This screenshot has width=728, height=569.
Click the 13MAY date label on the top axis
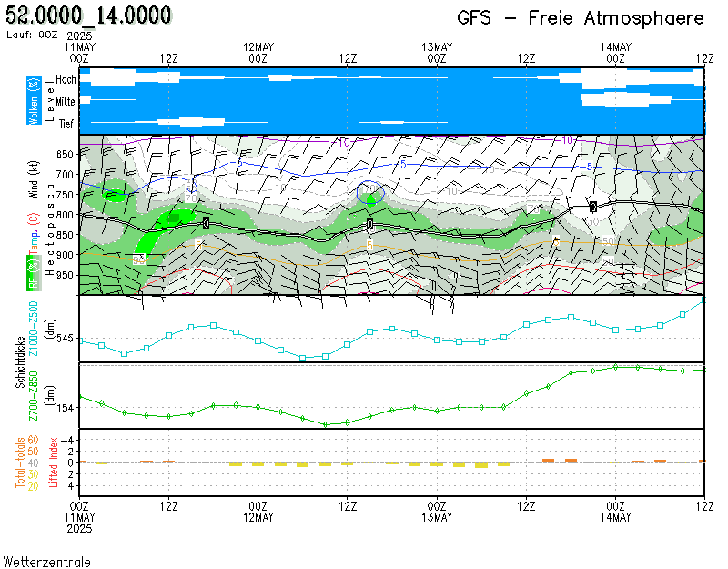pyautogui.click(x=437, y=47)
